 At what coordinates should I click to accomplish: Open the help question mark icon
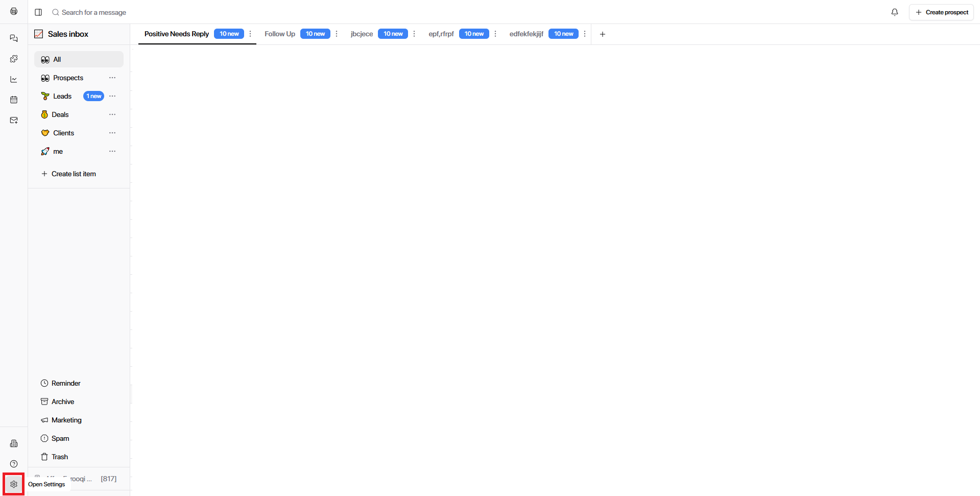click(x=14, y=464)
